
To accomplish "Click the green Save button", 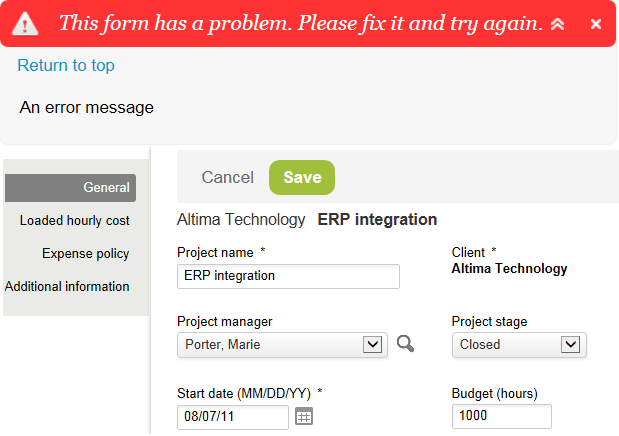I will point(302,177).
